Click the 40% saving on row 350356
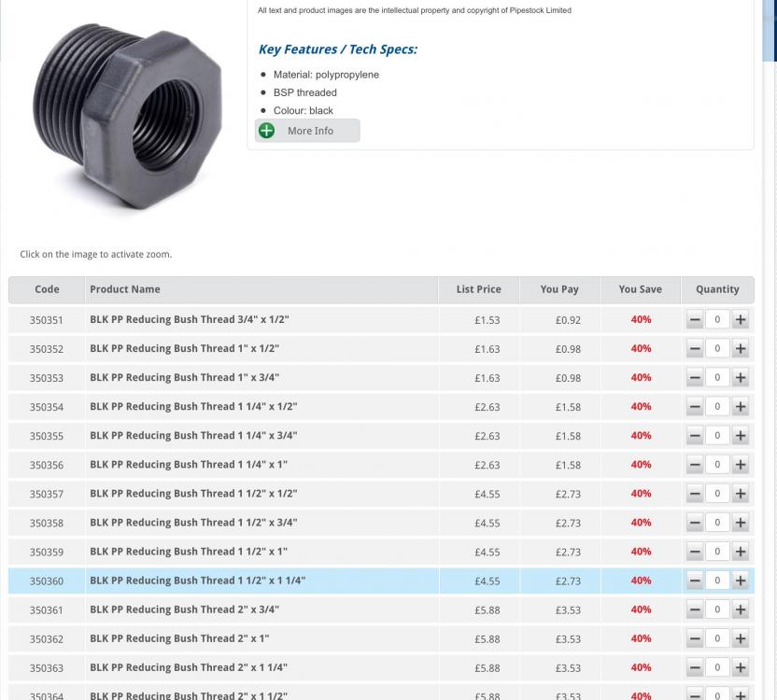777x700 pixels. [x=641, y=465]
